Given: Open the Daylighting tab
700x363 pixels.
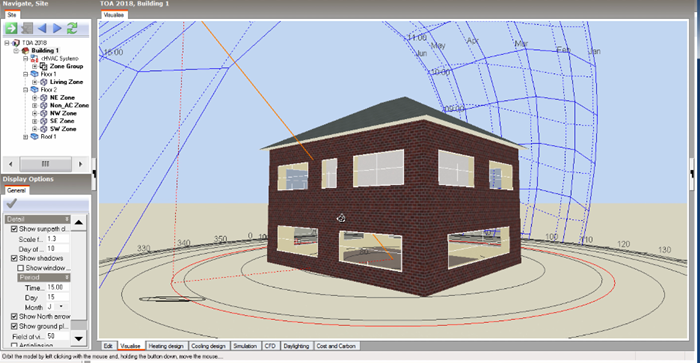Looking at the screenshot, I should (296, 346).
